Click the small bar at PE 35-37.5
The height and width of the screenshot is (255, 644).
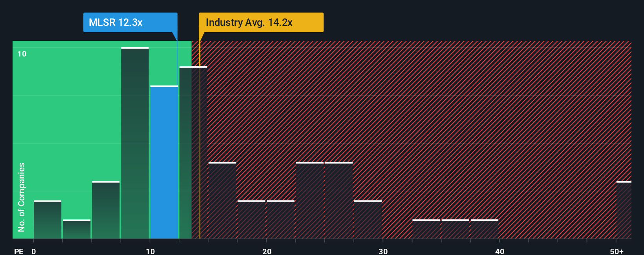point(456,229)
